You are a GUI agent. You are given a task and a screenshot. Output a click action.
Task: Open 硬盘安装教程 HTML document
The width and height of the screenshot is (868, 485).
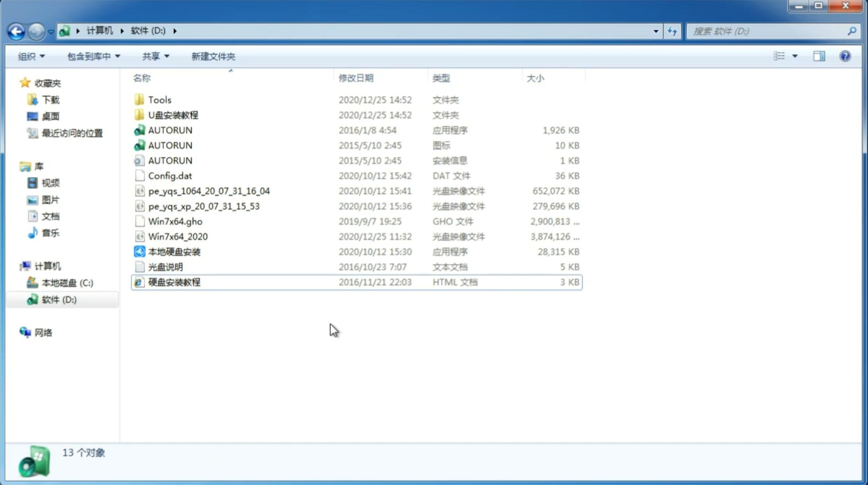click(x=174, y=282)
